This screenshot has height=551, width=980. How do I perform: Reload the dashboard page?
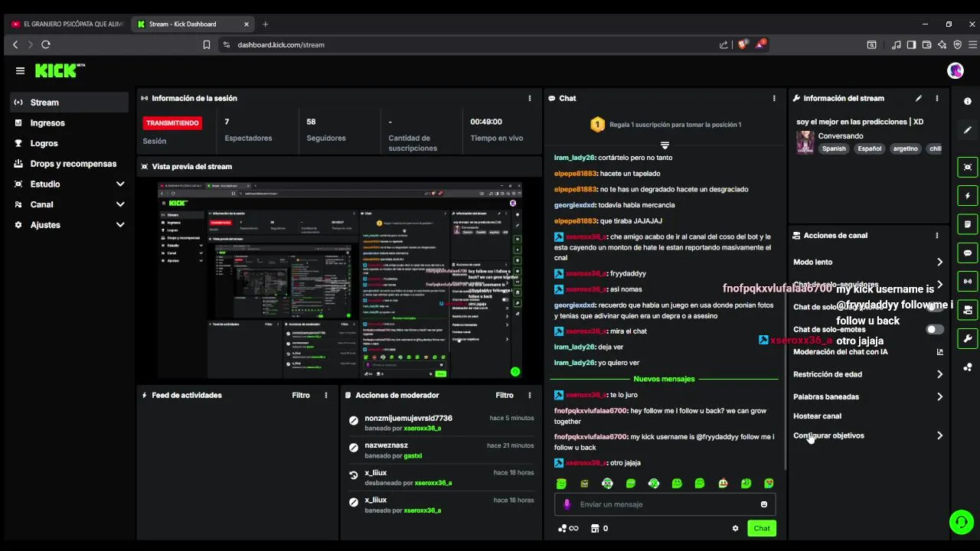point(46,44)
